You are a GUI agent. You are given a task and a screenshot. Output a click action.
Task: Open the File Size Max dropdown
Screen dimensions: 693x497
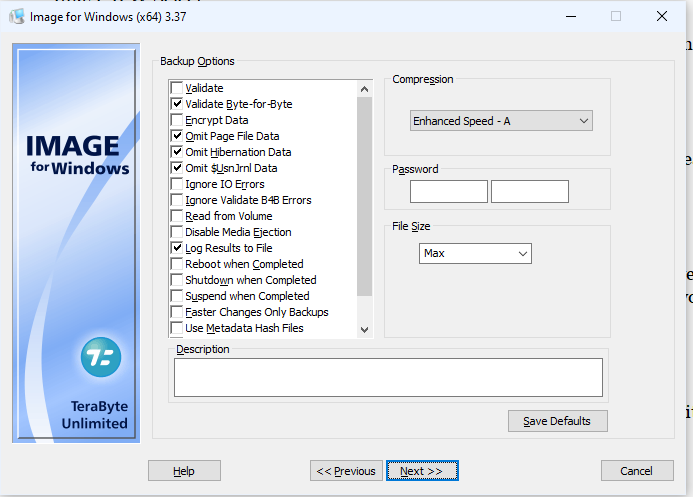tap(475, 254)
